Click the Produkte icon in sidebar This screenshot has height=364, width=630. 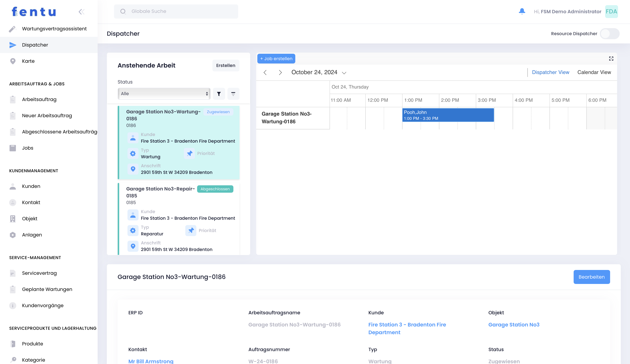tap(13, 344)
